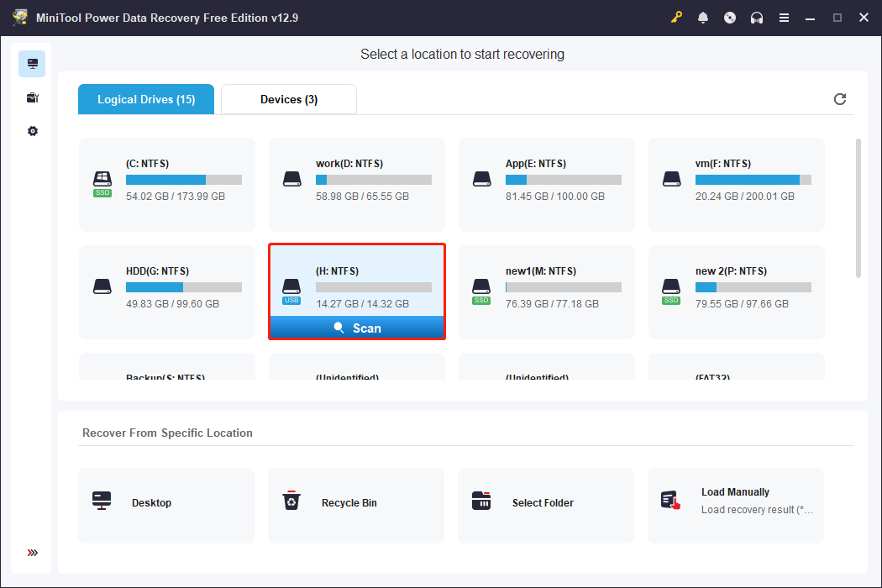This screenshot has height=588, width=882.
Task: Click HDD G drive usage bar
Action: (184, 287)
